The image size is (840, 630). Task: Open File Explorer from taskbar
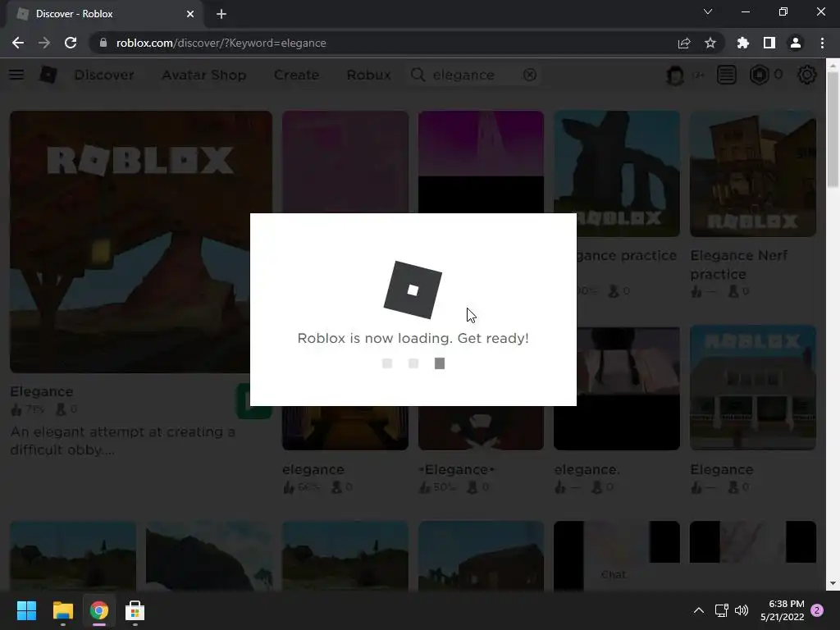(62, 610)
